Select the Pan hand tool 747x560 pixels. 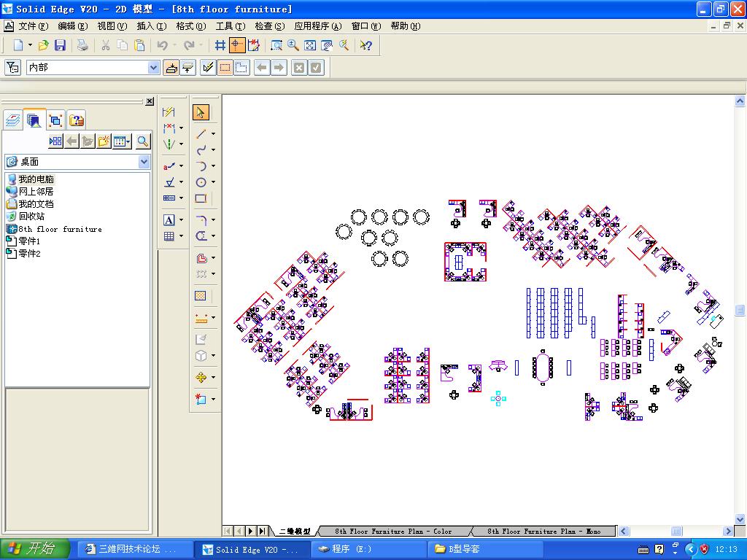tap(327, 45)
